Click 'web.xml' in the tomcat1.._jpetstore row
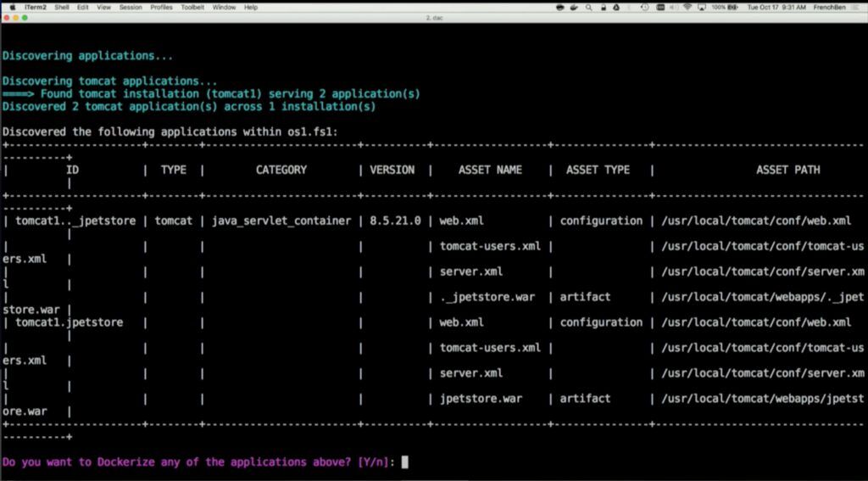This screenshot has width=868, height=481. (462, 221)
